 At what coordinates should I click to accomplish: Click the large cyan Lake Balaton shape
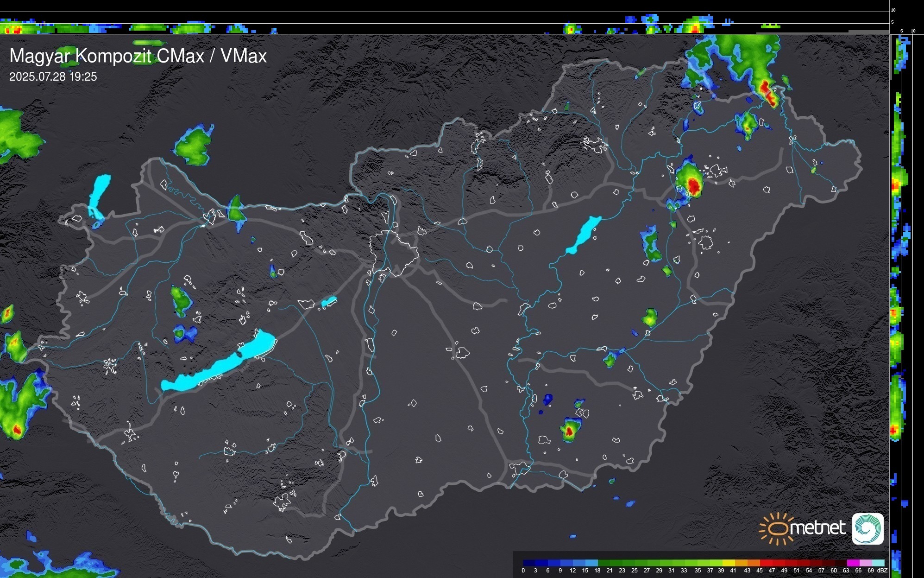(218, 366)
